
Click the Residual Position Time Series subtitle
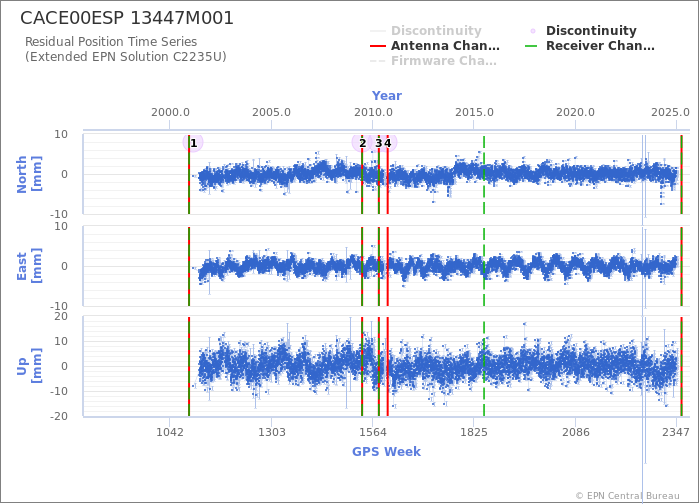tap(111, 42)
